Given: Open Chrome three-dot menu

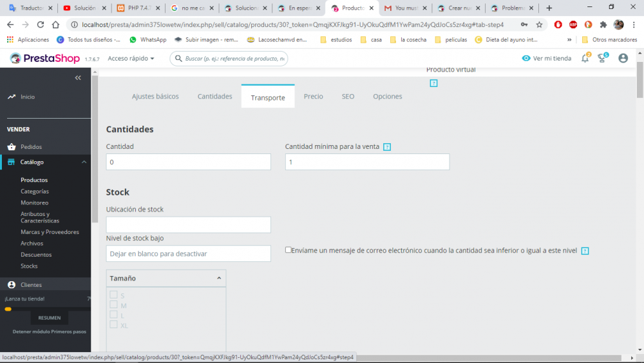Looking at the screenshot, I should click(x=634, y=25).
